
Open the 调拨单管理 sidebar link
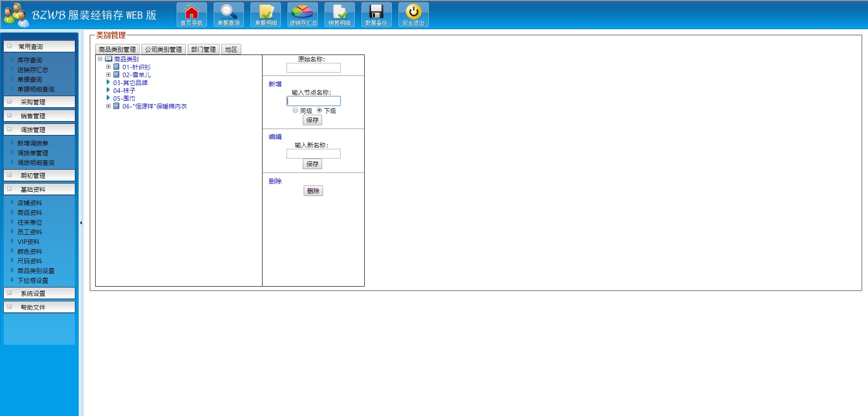coord(33,153)
